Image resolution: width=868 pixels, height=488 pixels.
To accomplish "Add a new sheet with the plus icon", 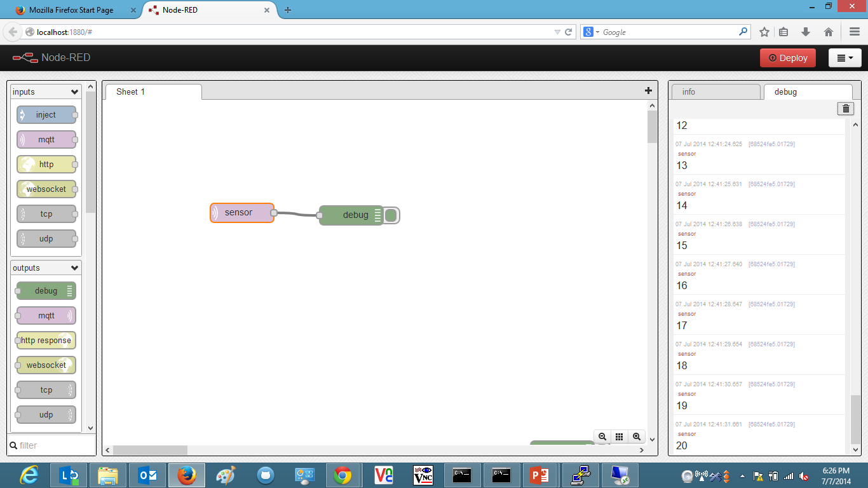I will (648, 91).
